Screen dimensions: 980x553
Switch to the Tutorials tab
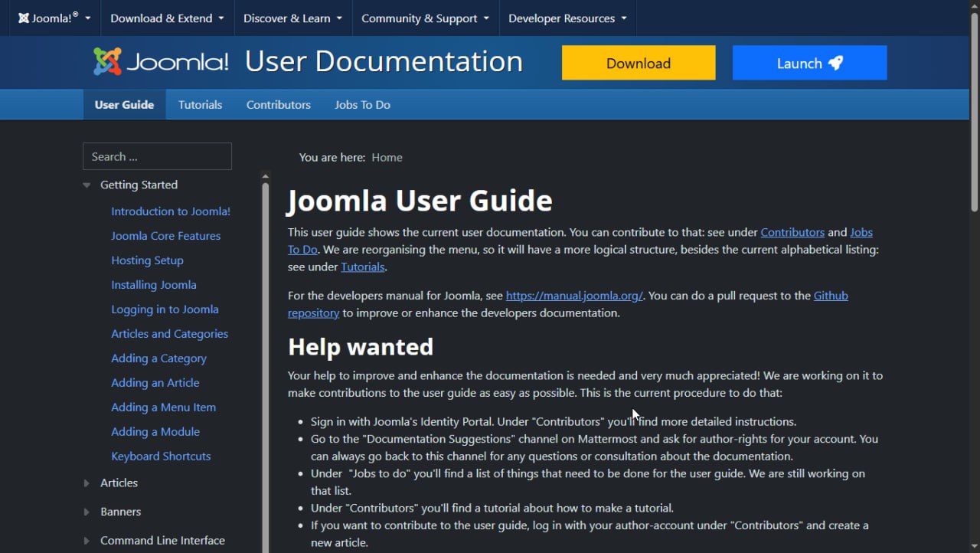(200, 104)
